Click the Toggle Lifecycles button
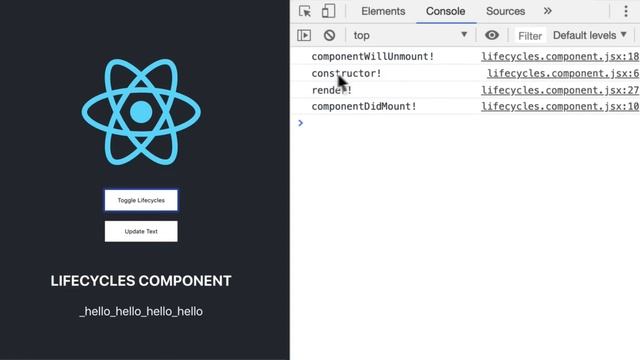 coord(141,200)
